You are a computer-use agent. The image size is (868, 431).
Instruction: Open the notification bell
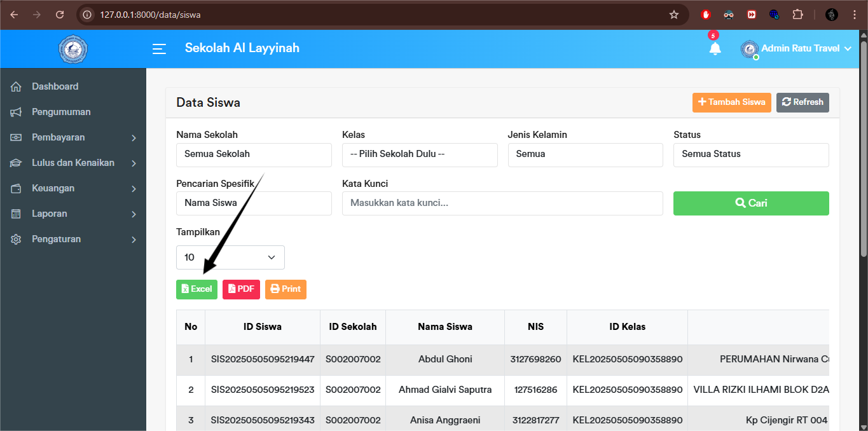tap(715, 48)
